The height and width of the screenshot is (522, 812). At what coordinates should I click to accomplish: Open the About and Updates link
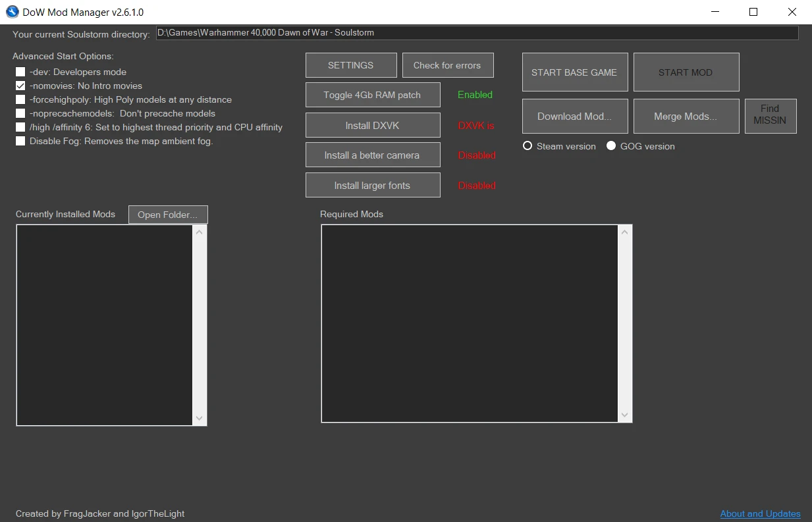pos(761,513)
